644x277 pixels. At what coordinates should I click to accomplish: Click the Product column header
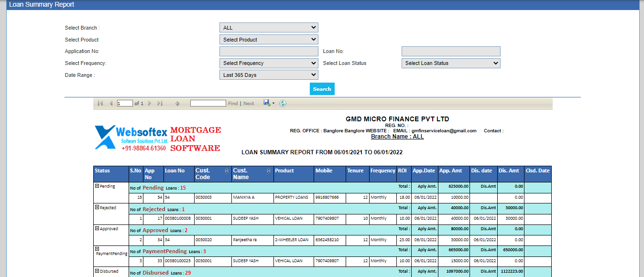(x=294, y=174)
